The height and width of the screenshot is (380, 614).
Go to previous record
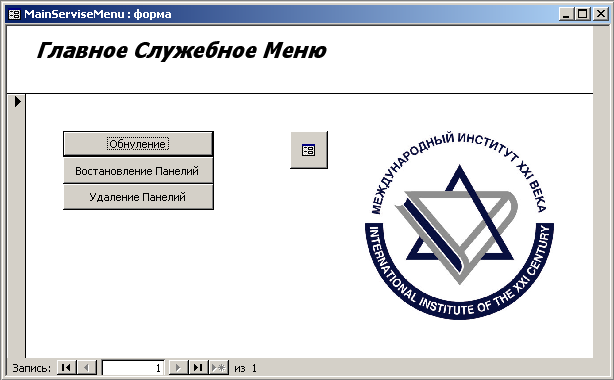pyautogui.click(x=87, y=368)
